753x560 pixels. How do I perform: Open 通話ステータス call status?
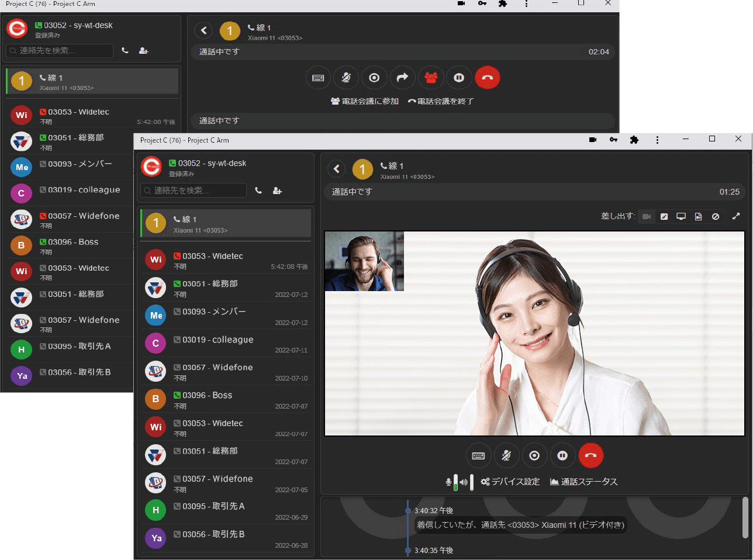point(583,482)
